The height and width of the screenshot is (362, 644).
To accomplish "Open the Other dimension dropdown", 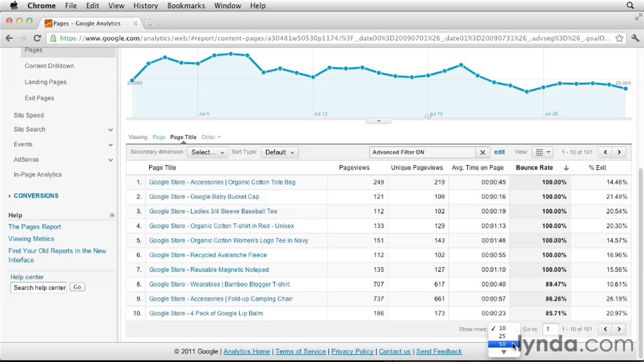I will pyautogui.click(x=211, y=137).
